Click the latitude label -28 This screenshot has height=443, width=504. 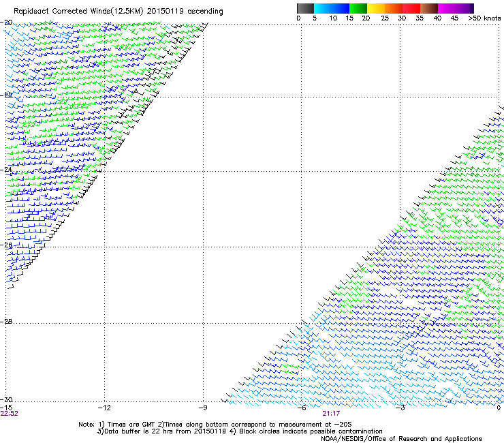6,321
